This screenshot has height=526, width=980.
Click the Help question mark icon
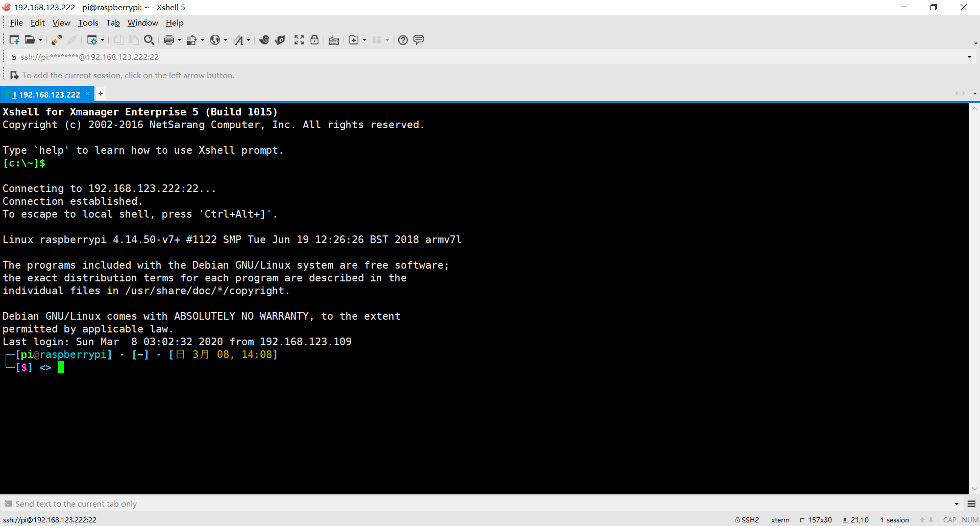click(x=403, y=40)
